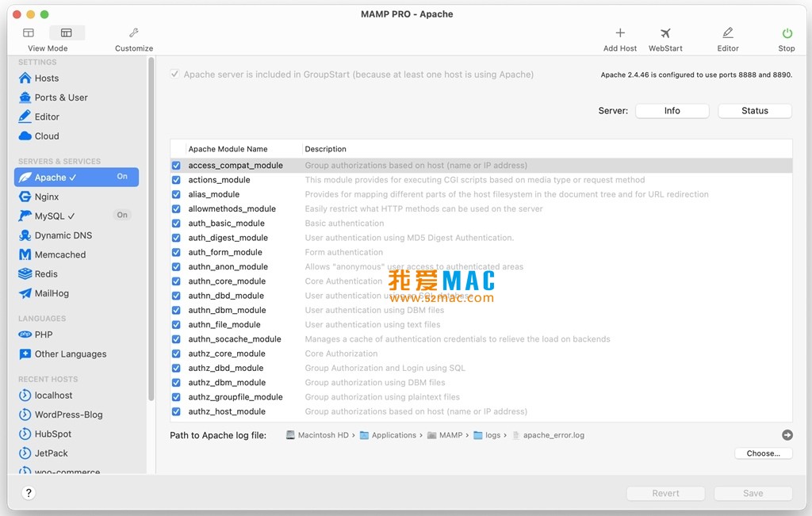812x516 pixels.
Task: Click the server Status button
Action: [x=755, y=111]
